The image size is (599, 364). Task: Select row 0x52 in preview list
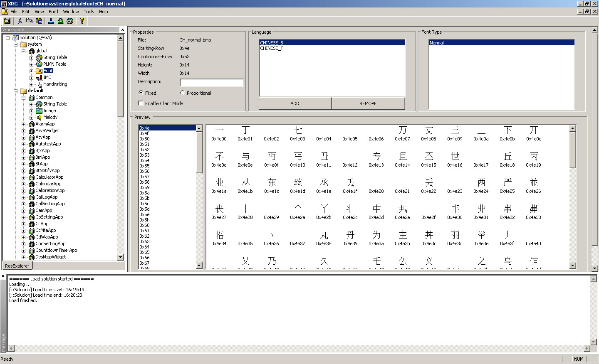click(x=167, y=150)
